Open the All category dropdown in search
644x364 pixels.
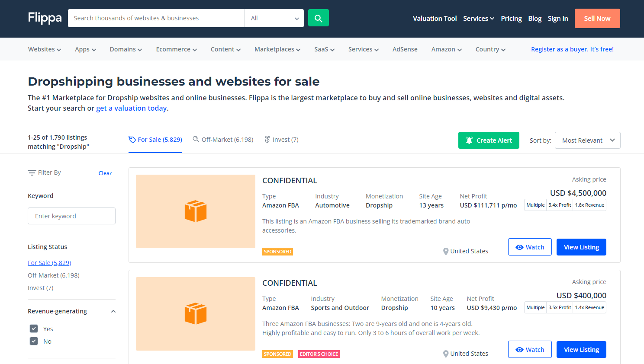pos(274,18)
